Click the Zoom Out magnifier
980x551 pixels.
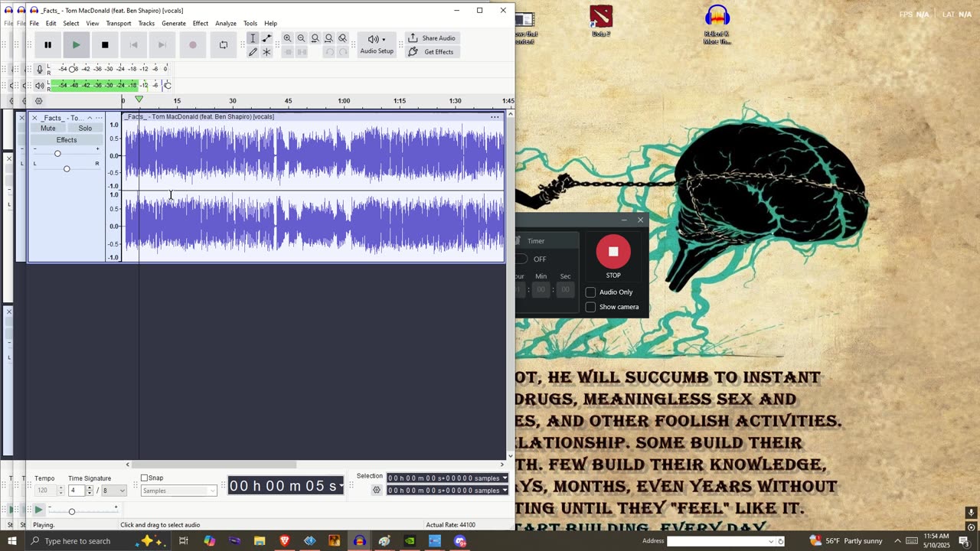click(x=301, y=38)
